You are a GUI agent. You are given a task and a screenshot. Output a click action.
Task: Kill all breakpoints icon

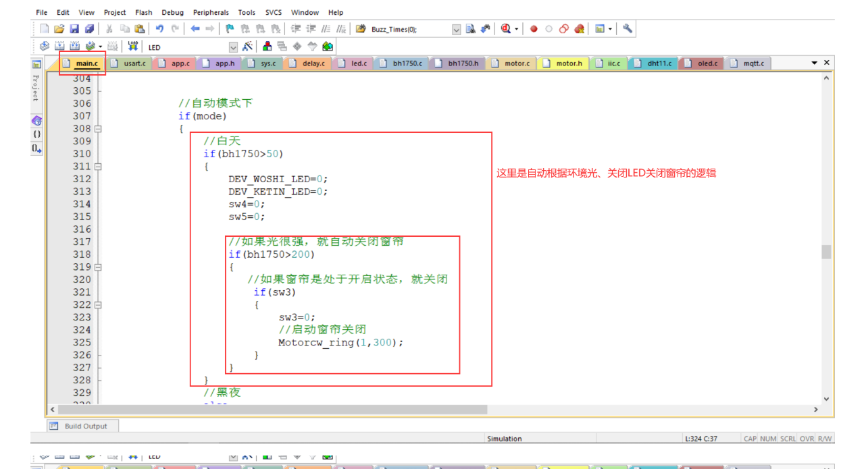579,29
